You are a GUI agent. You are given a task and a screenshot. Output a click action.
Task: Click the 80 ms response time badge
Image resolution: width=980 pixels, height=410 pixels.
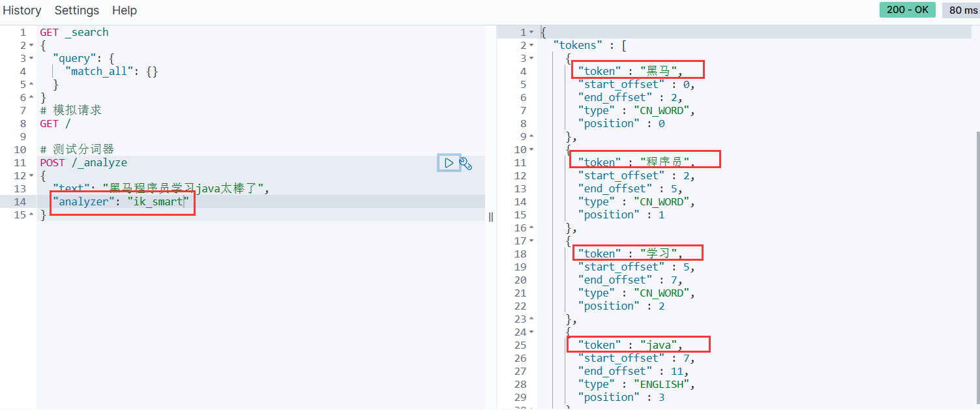[963, 10]
